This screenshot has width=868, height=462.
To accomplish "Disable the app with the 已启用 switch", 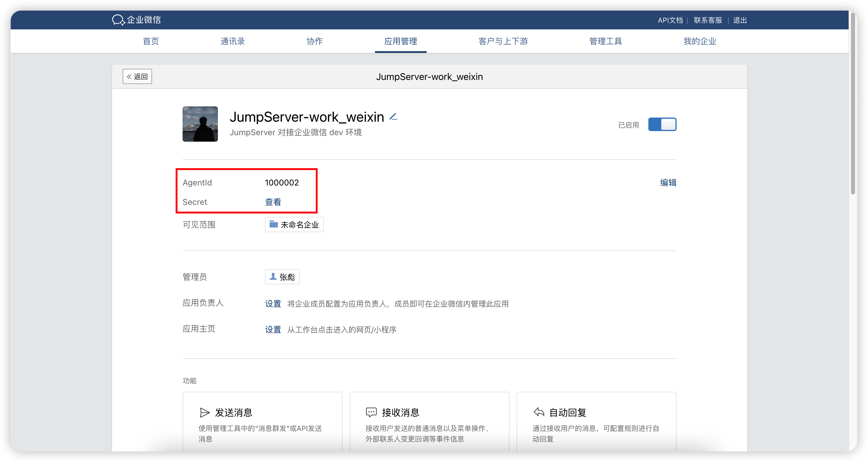I will (x=662, y=124).
